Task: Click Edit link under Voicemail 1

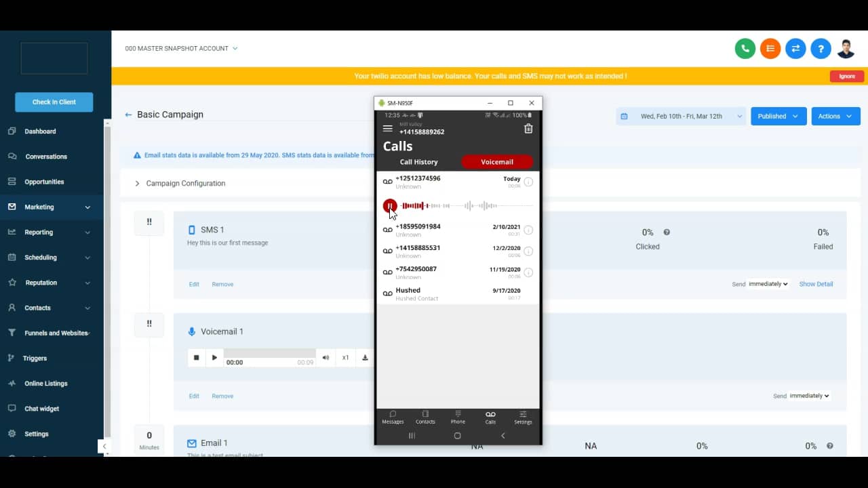Action: click(194, 396)
